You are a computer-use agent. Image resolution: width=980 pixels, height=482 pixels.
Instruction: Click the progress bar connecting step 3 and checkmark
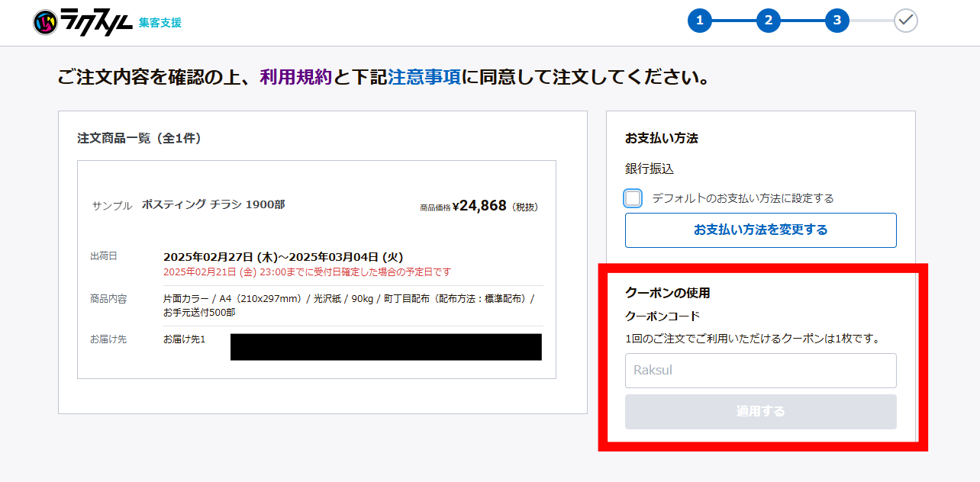[x=872, y=21]
